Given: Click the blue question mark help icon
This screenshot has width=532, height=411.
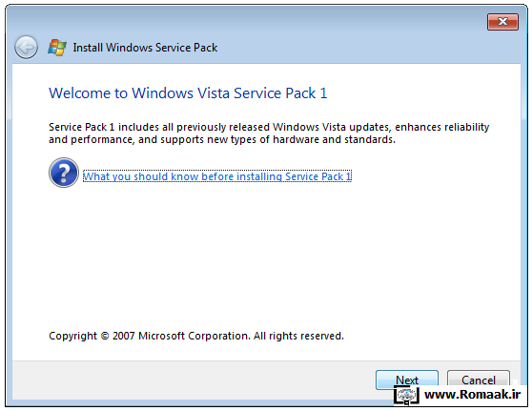Looking at the screenshot, I should [64, 173].
